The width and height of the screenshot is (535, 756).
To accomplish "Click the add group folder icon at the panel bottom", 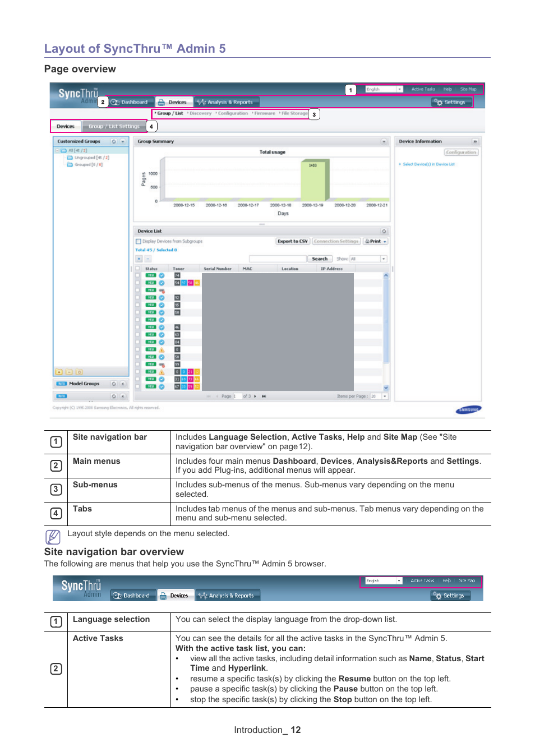I will [59, 372].
